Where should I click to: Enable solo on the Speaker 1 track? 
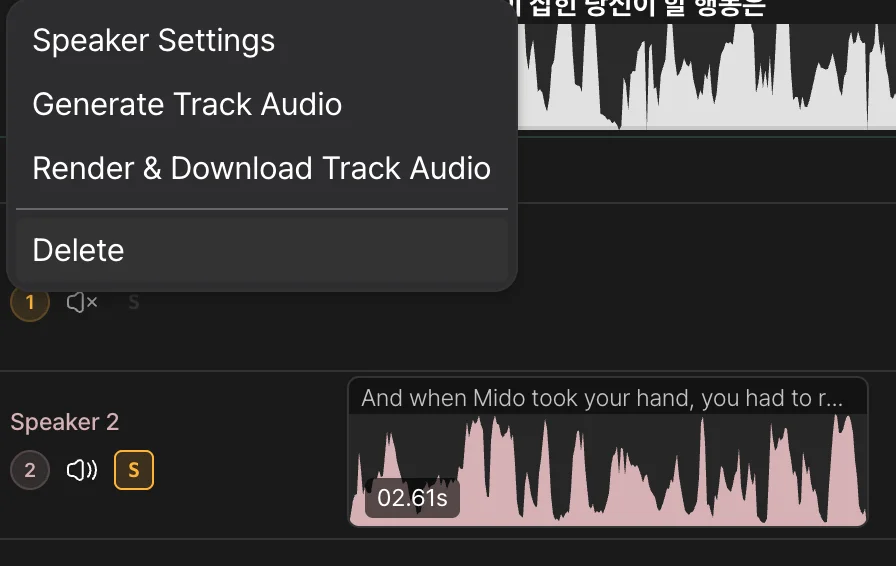tap(134, 302)
